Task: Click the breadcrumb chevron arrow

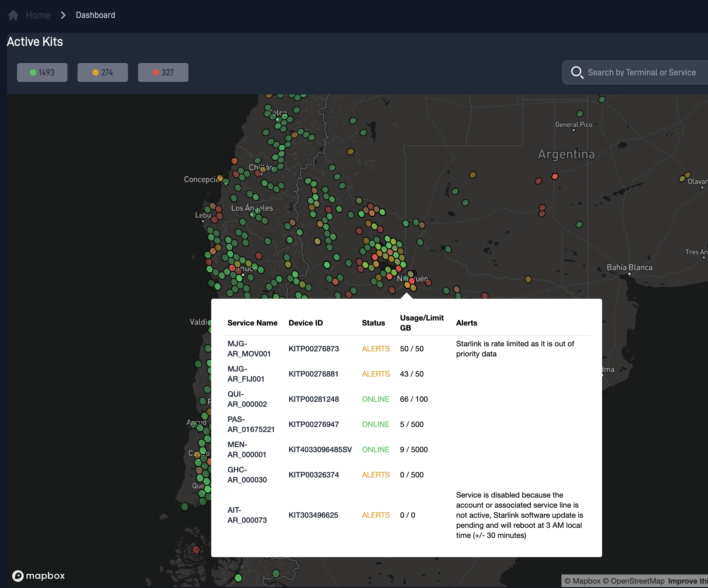Action: click(x=63, y=15)
